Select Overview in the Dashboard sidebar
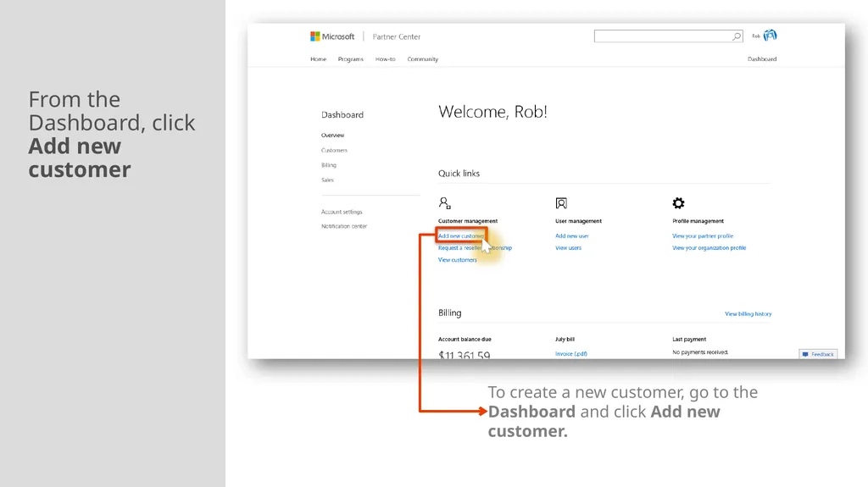The width and height of the screenshot is (868, 487). 332,135
